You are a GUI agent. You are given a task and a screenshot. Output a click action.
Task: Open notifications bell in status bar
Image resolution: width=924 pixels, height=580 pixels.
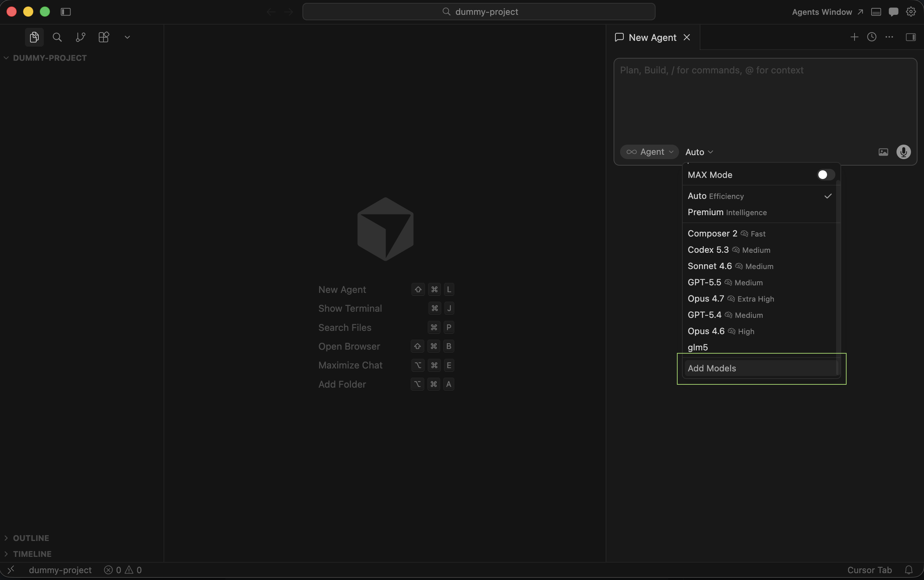(x=909, y=570)
